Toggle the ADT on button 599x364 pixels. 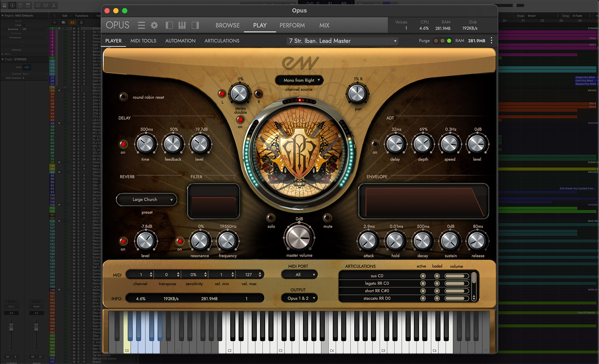pos(375,144)
